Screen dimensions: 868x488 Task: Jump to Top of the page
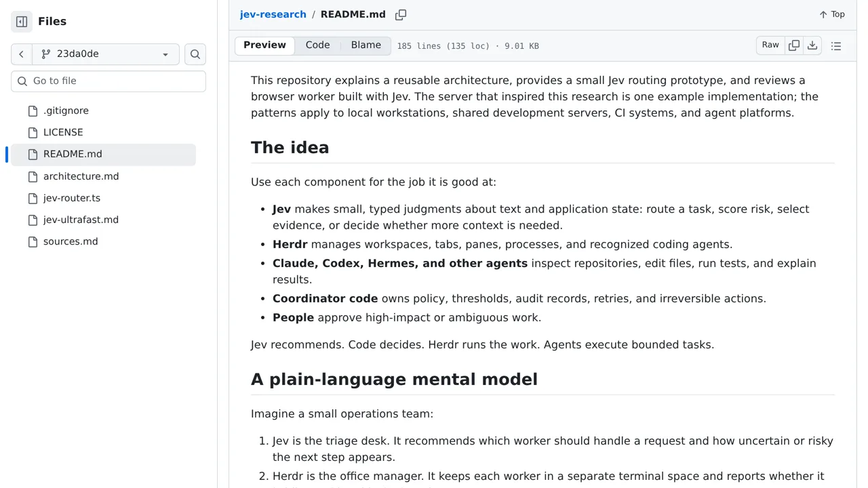click(832, 14)
